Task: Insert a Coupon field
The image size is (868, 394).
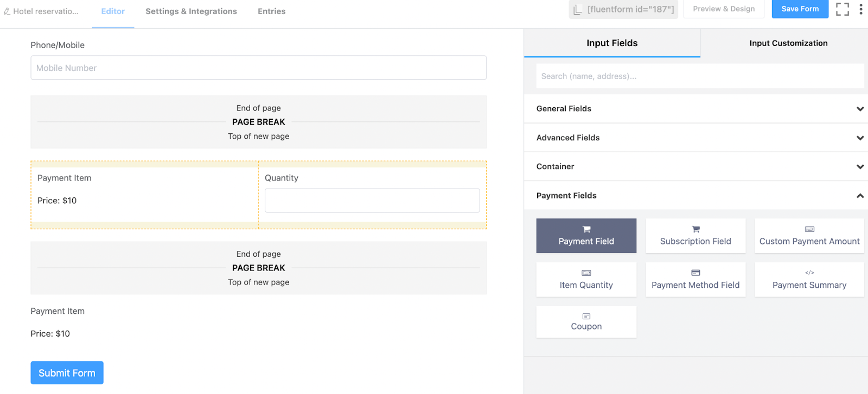Action: click(586, 322)
